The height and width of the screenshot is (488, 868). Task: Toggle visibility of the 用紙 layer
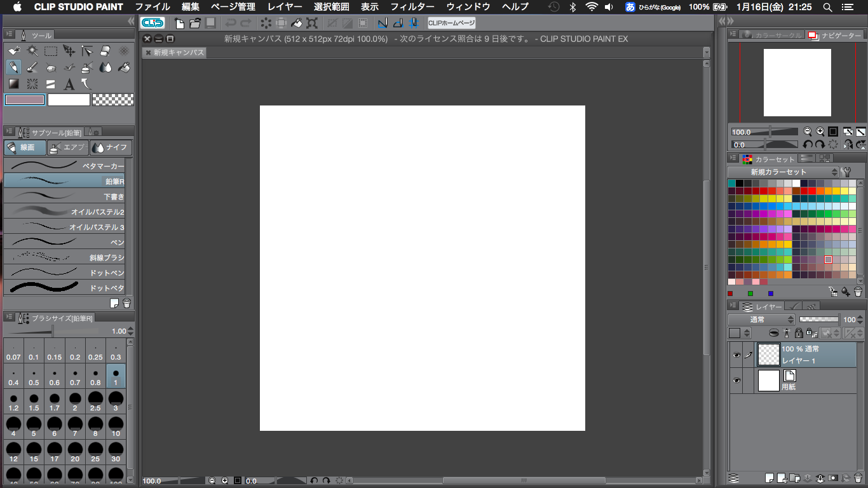[736, 381]
